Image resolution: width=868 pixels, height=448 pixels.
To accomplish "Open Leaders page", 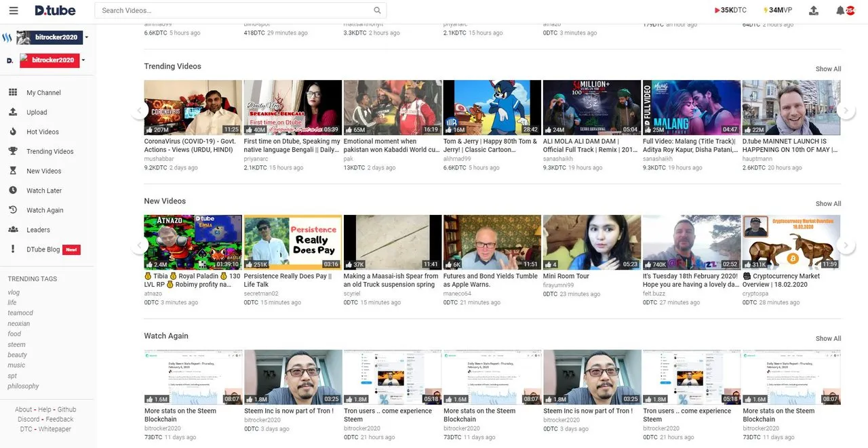I will tap(38, 230).
